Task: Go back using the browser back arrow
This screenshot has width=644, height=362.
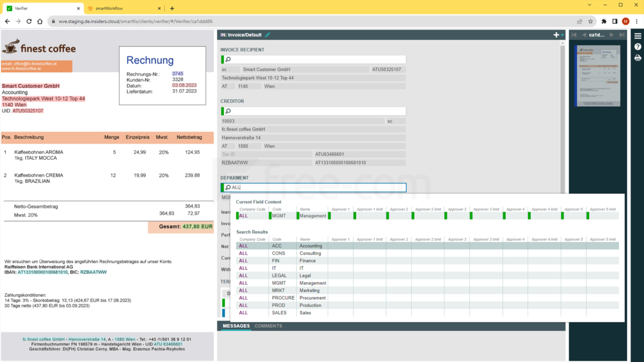Action: point(7,21)
